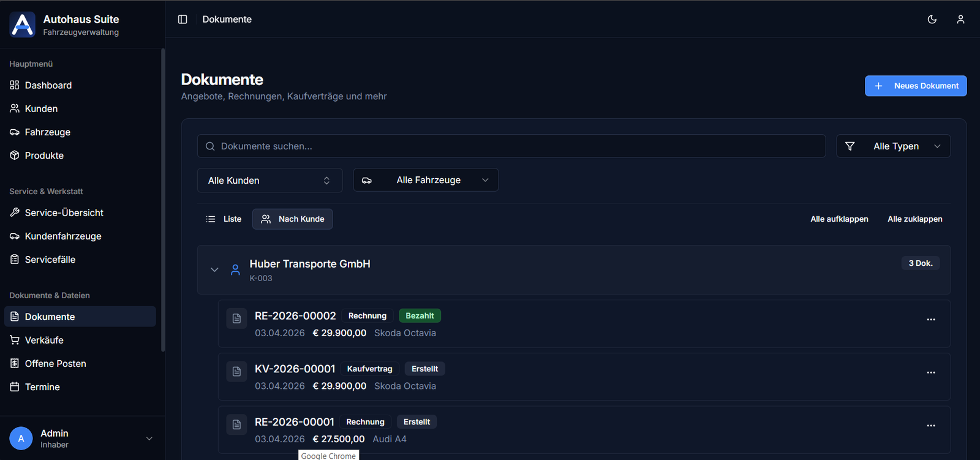Open the Alle Typen filter dropdown

pos(893,146)
